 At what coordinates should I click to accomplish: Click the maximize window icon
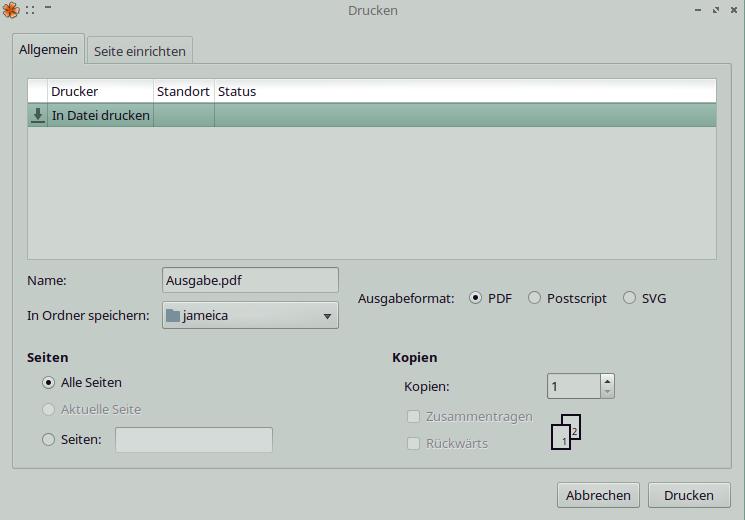click(716, 10)
